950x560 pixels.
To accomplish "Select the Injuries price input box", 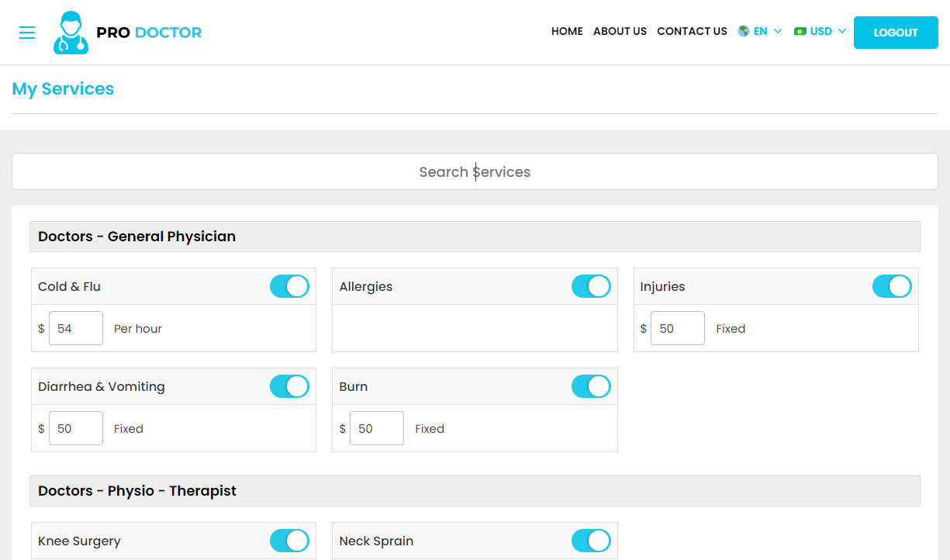I will [x=678, y=328].
